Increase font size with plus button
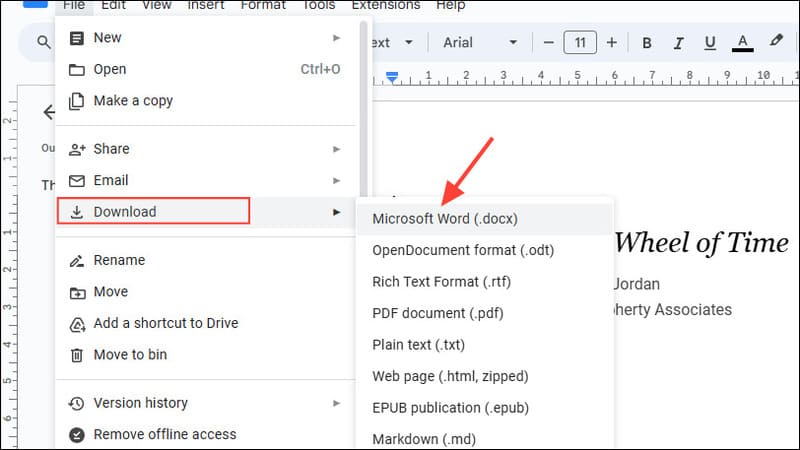800x450 pixels. (612, 43)
